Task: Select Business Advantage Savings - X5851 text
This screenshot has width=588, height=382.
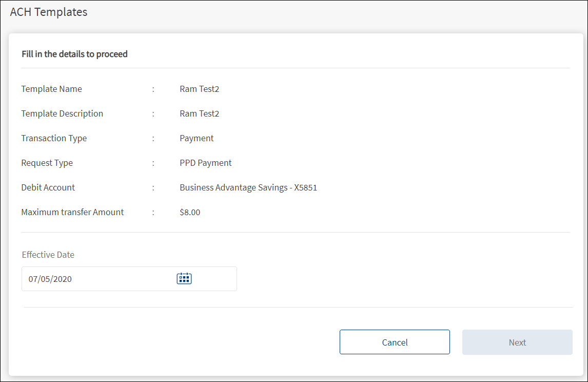Action: (x=248, y=187)
